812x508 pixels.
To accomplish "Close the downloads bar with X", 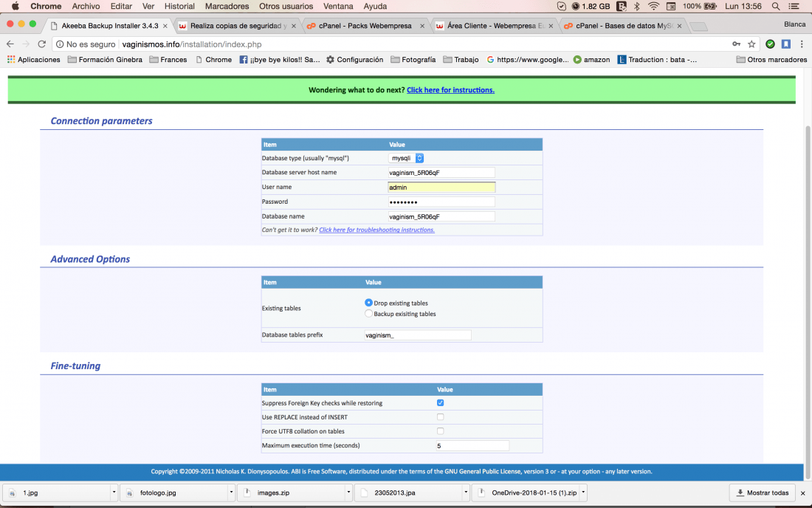I will [802, 493].
